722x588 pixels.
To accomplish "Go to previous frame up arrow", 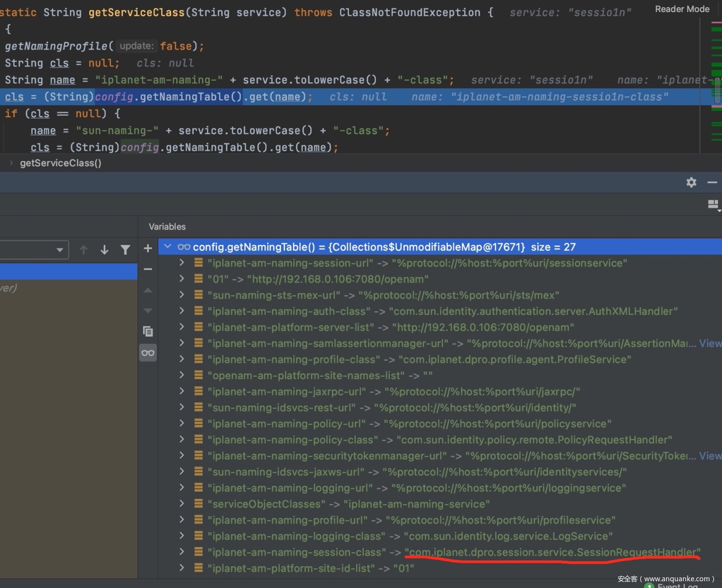I will 83,250.
